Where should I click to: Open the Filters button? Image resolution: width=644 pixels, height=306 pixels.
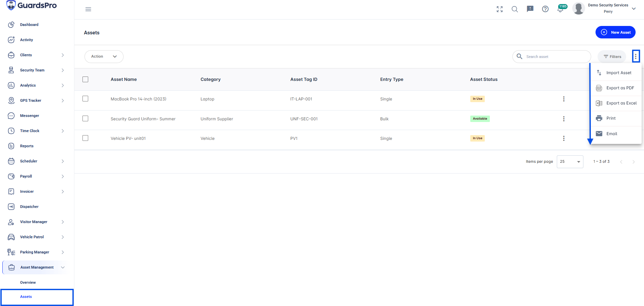612,57
